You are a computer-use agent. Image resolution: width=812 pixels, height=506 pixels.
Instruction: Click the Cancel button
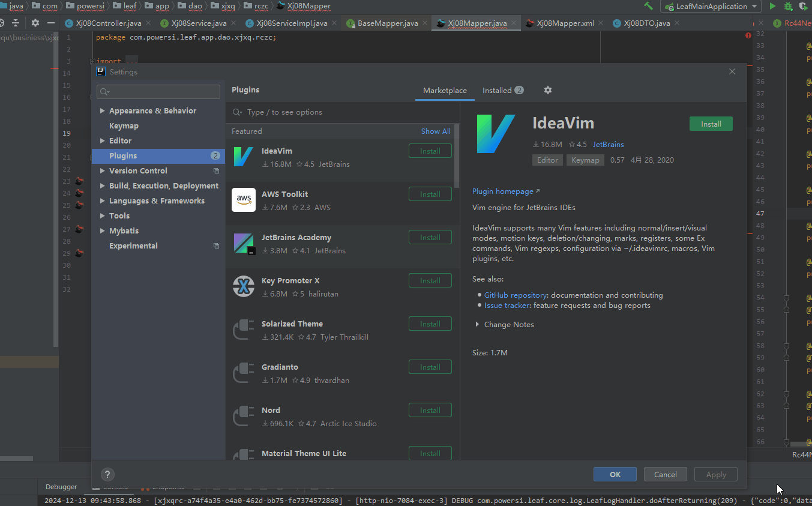coord(666,474)
